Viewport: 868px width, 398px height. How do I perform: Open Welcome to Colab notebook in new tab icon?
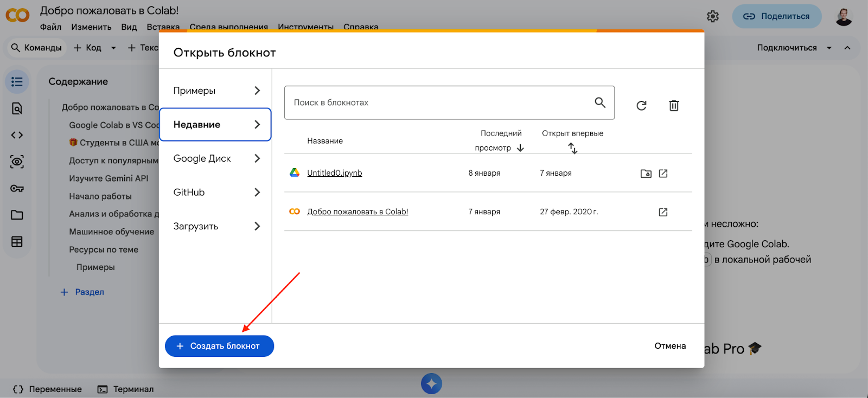pos(663,212)
